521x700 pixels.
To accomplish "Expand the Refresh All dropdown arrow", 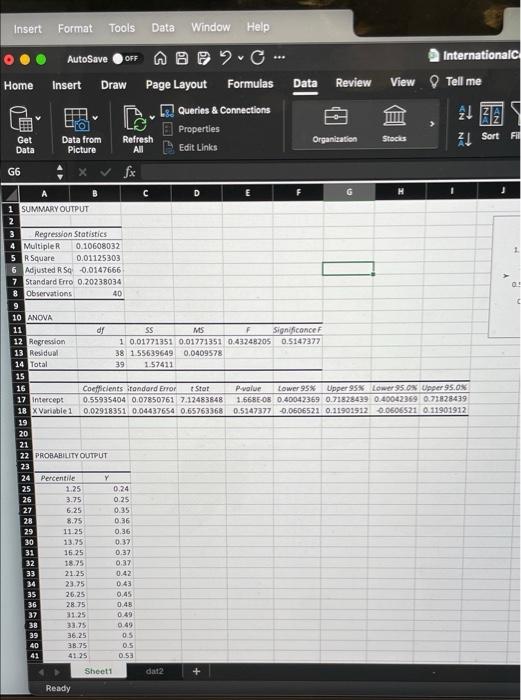I will coord(152,118).
